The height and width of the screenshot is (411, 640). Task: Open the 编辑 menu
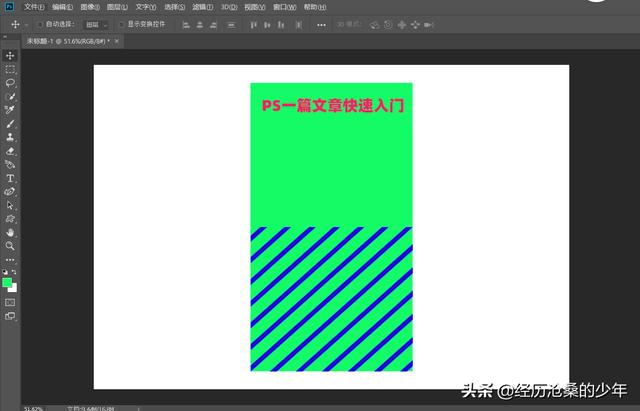(x=62, y=7)
